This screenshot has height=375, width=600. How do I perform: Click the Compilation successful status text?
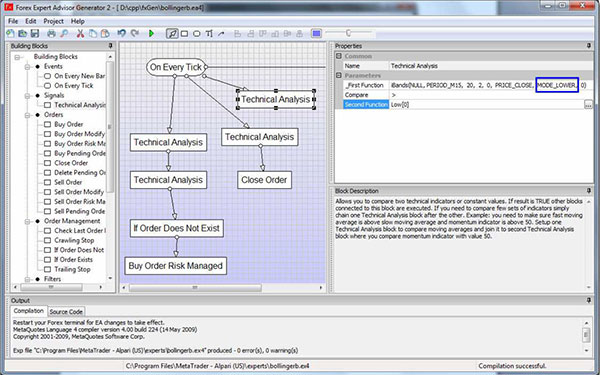click(x=512, y=366)
